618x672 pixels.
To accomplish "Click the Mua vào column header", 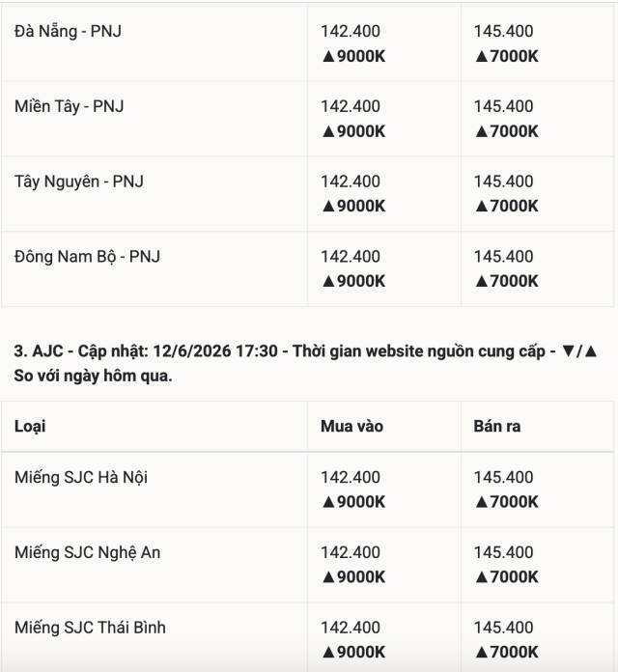I will pyautogui.click(x=351, y=426).
